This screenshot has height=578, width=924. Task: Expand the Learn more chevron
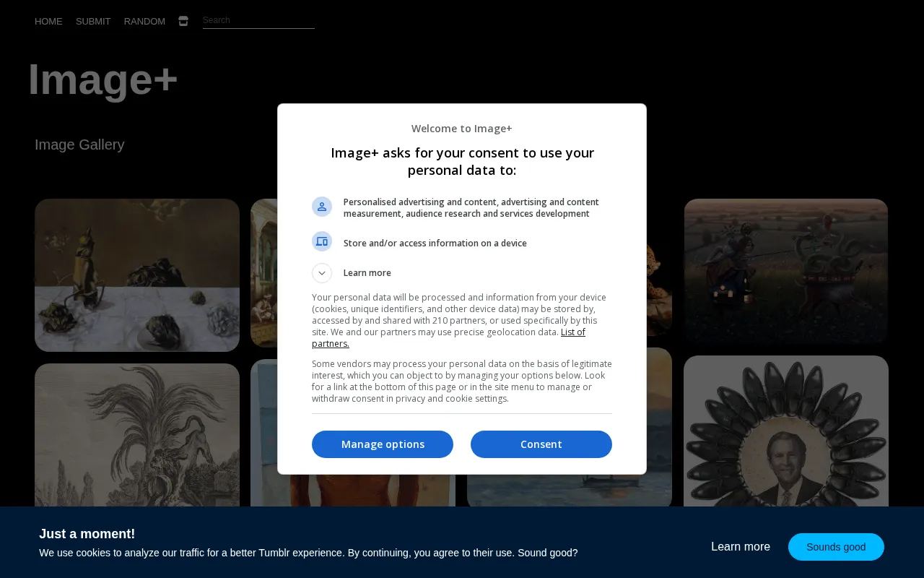point(322,273)
